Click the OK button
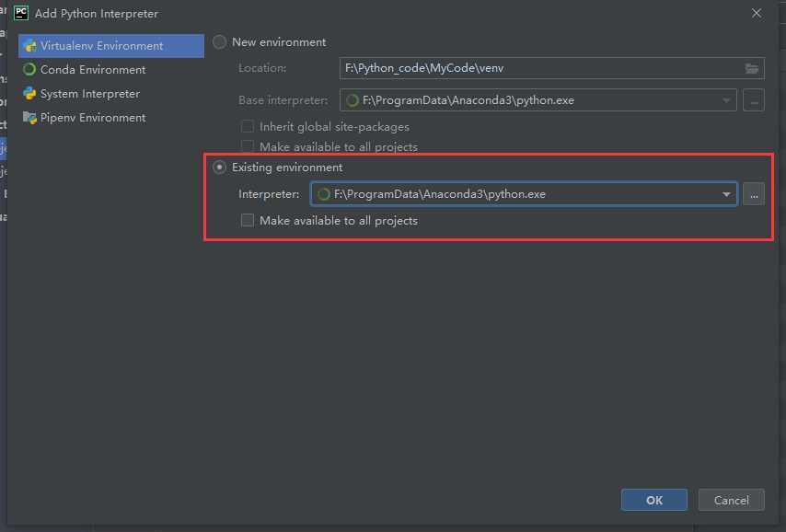This screenshot has width=786, height=532. [654, 500]
